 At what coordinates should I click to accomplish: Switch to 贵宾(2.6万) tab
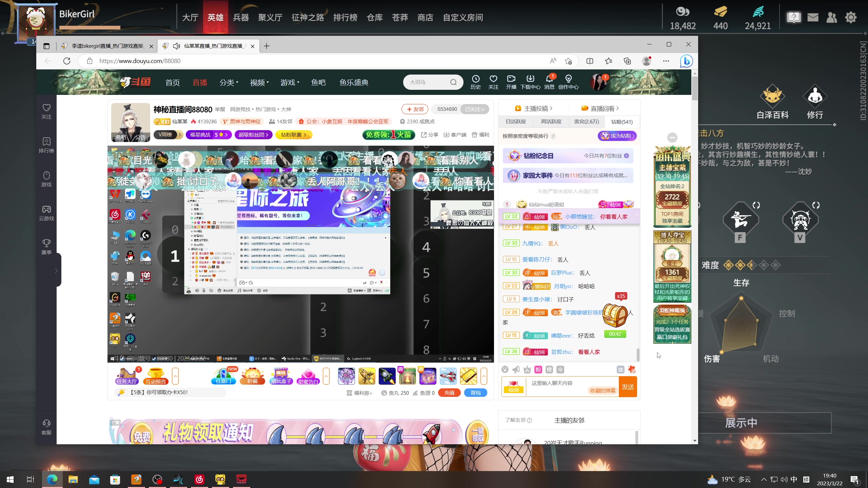pyautogui.click(x=587, y=122)
